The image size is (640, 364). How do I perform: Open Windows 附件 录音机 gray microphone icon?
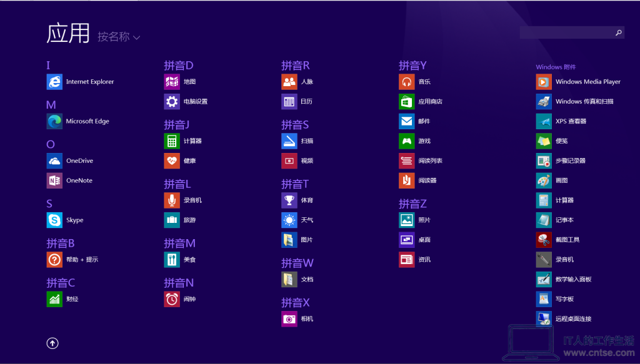pyautogui.click(x=544, y=260)
